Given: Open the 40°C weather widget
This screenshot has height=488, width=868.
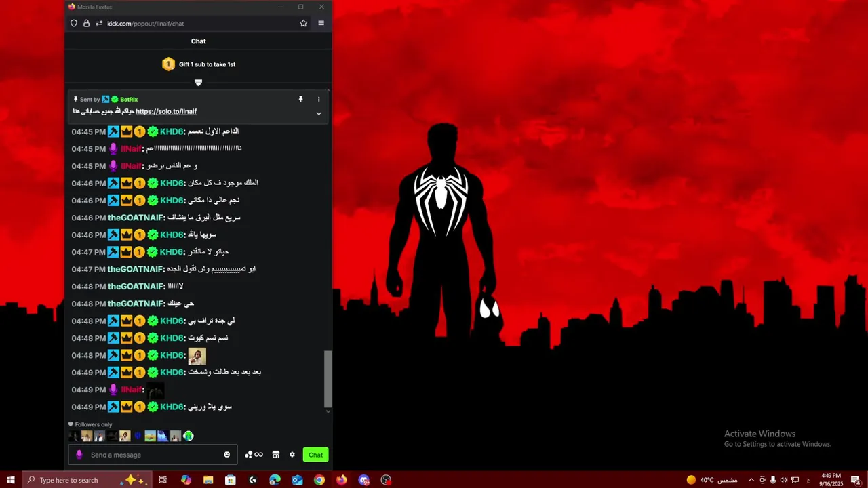Looking at the screenshot, I should tap(711, 480).
